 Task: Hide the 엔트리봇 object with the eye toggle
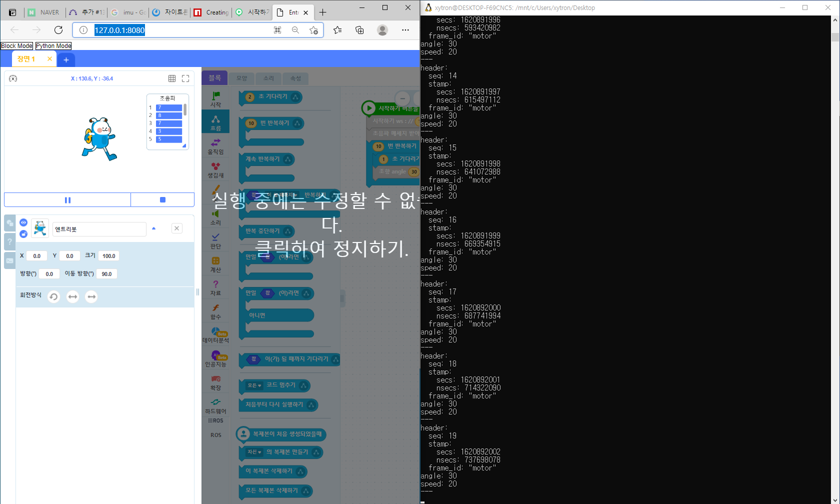(23, 222)
